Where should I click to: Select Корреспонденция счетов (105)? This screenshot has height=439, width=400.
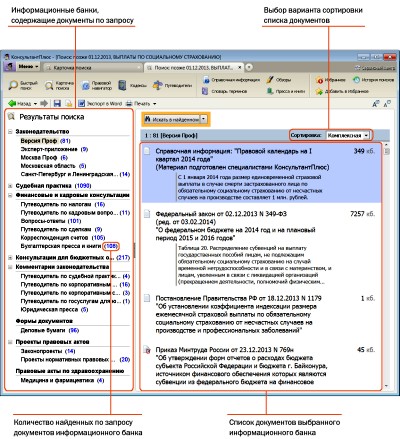pos(62,237)
